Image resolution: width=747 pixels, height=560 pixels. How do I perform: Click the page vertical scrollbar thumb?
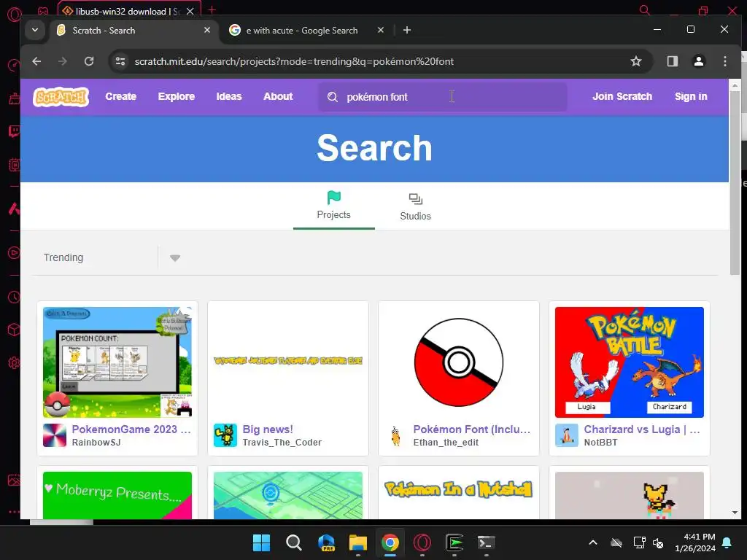point(735,183)
